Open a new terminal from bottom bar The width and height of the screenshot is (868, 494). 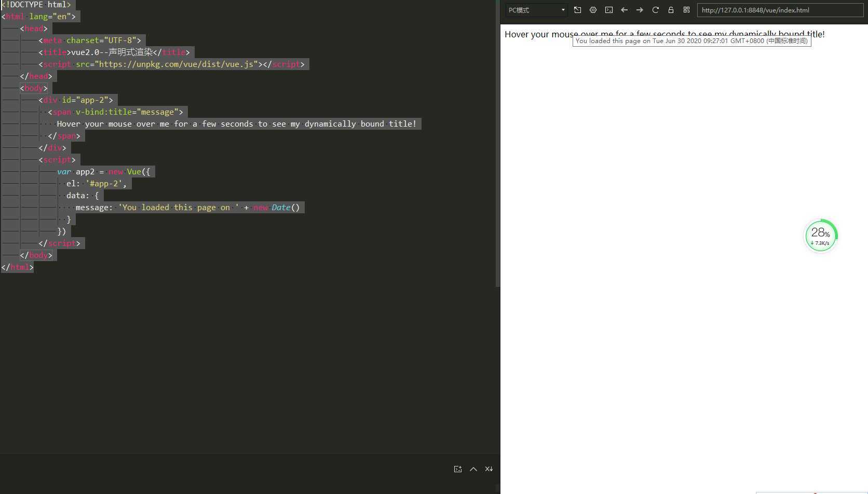(x=458, y=469)
